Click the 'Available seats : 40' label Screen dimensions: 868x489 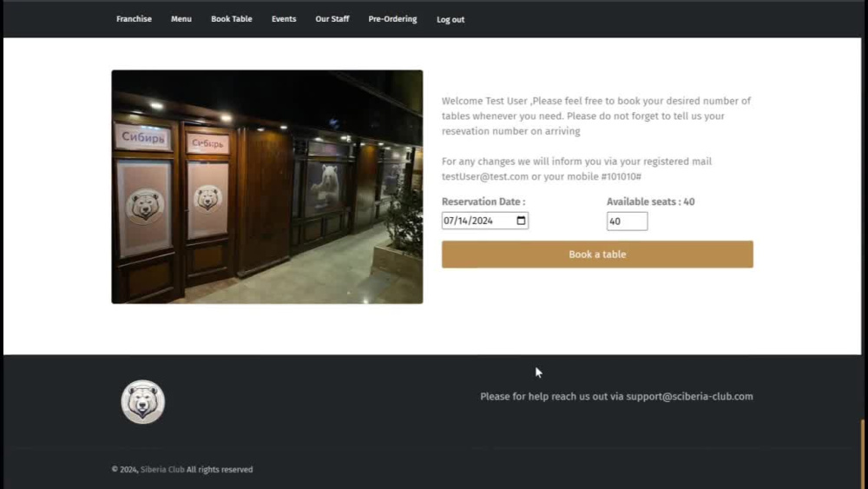[650, 202]
